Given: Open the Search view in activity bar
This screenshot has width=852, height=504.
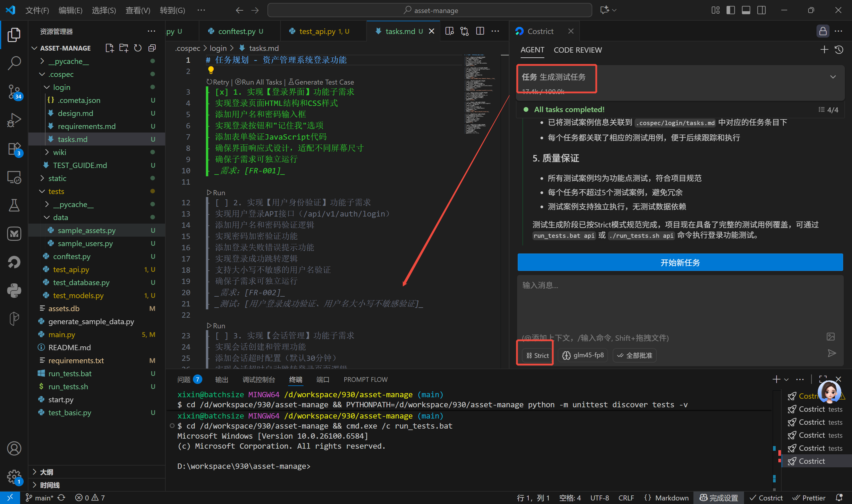Looking at the screenshot, I should point(14,63).
